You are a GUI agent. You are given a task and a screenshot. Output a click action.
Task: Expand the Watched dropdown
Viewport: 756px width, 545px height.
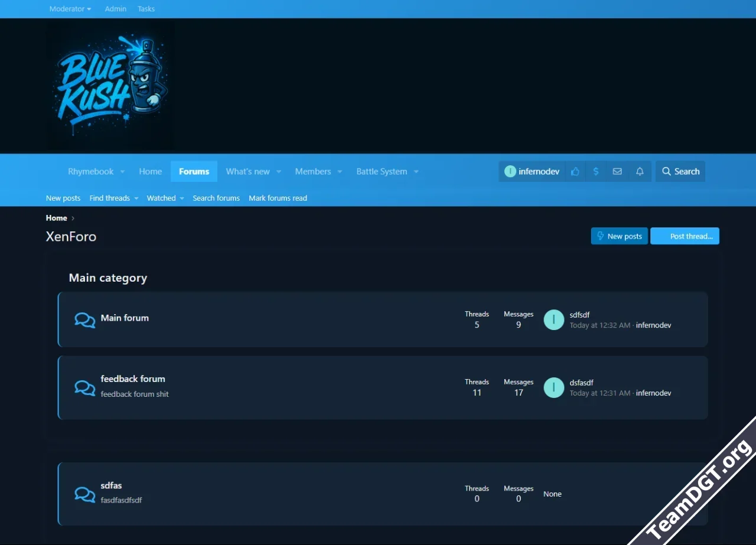[x=165, y=198]
